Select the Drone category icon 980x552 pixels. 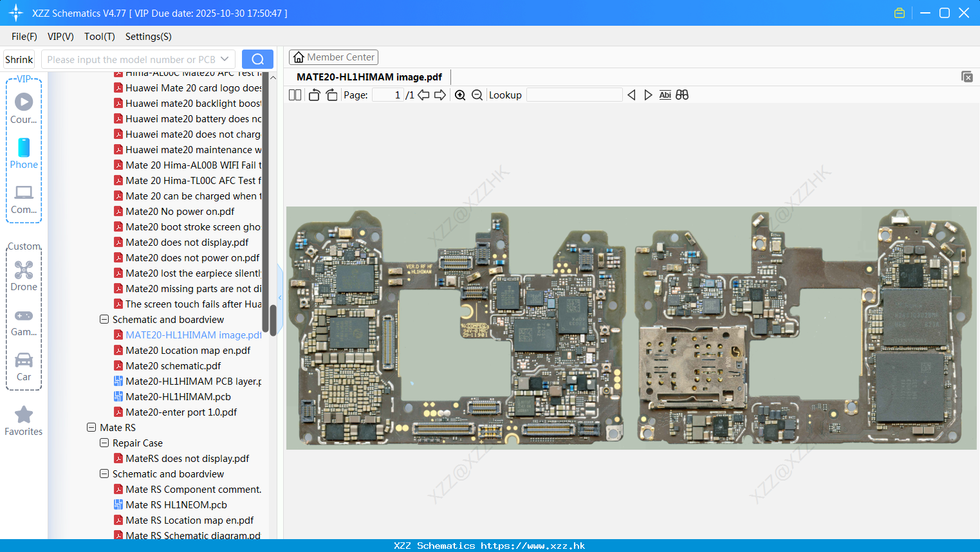[x=24, y=275]
